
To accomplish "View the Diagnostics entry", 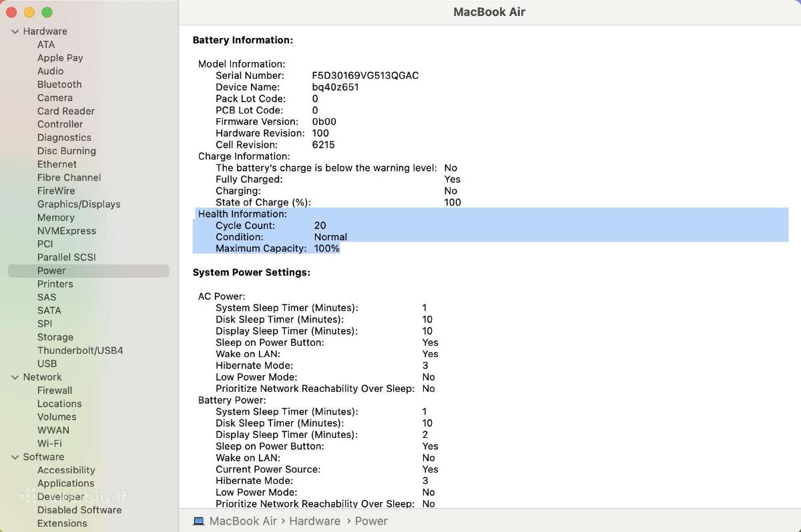I will pos(64,138).
